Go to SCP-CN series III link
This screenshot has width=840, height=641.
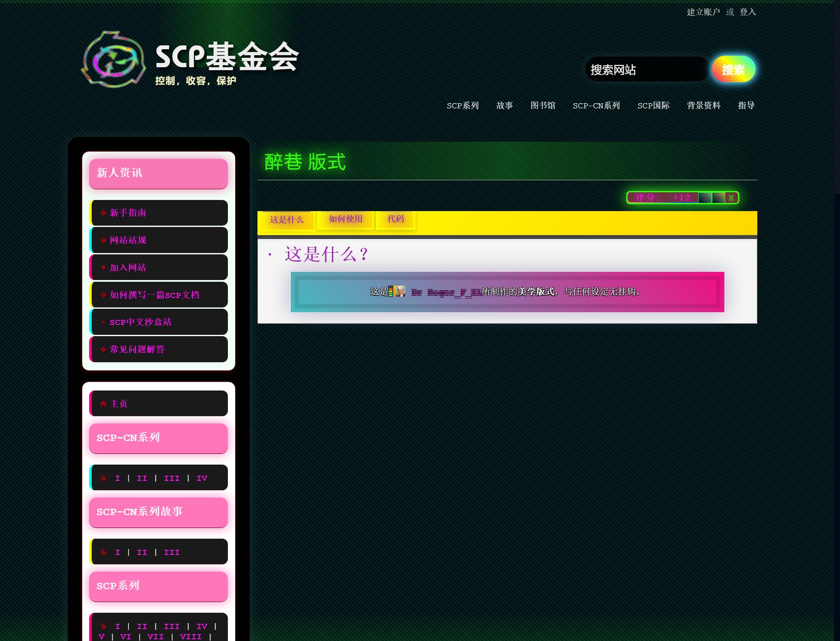(172, 478)
